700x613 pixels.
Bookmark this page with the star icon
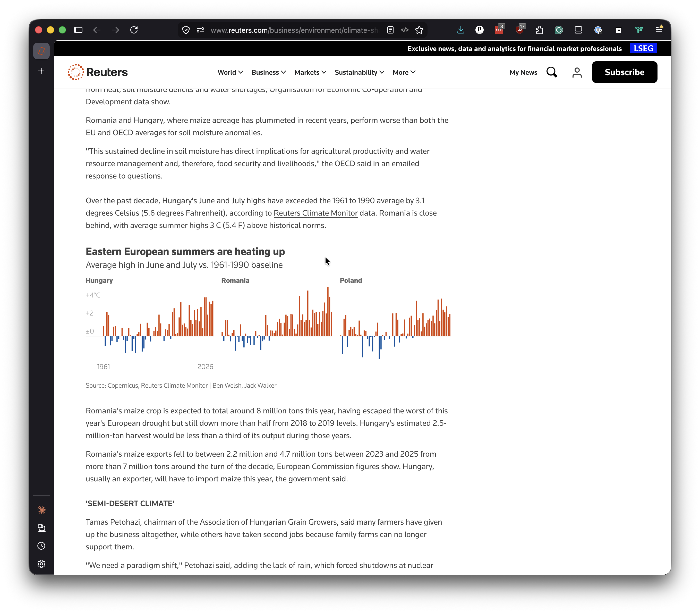click(419, 30)
